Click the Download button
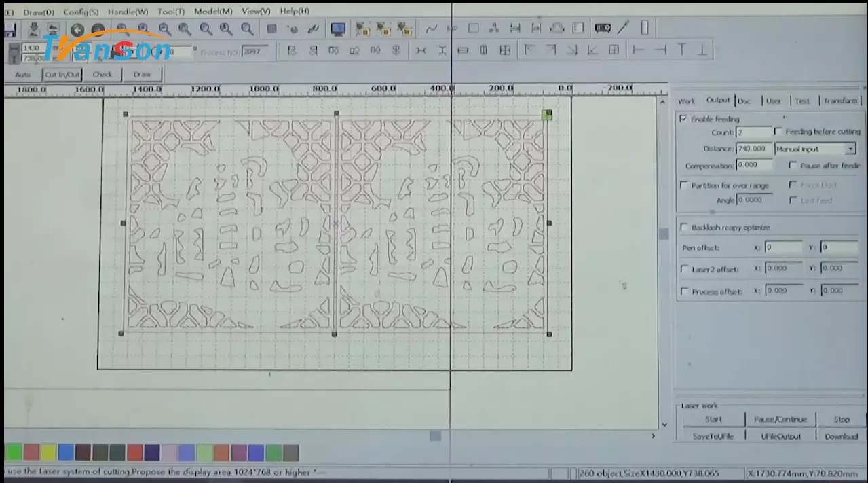868x483 pixels. click(x=841, y=436)
